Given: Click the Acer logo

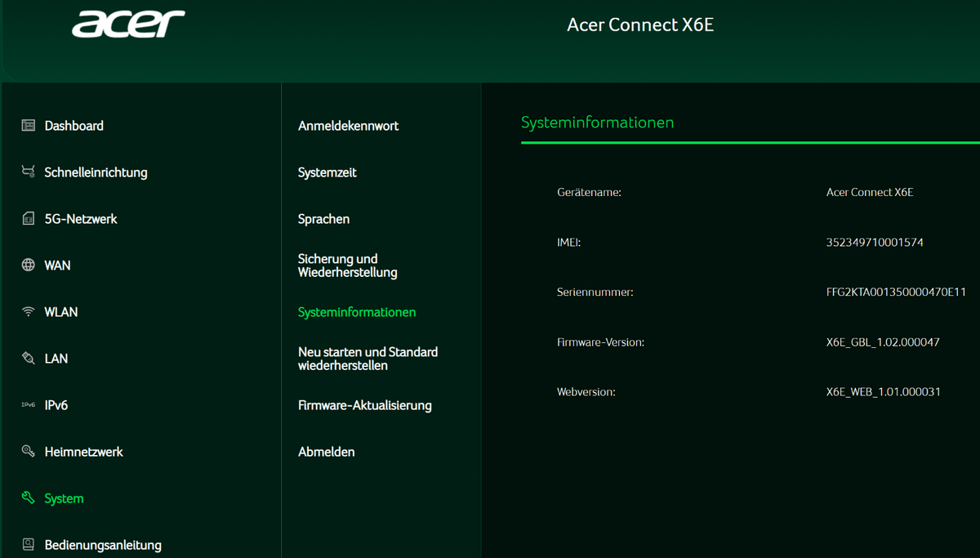Looking at the screenshot, I should pos(128,24).
